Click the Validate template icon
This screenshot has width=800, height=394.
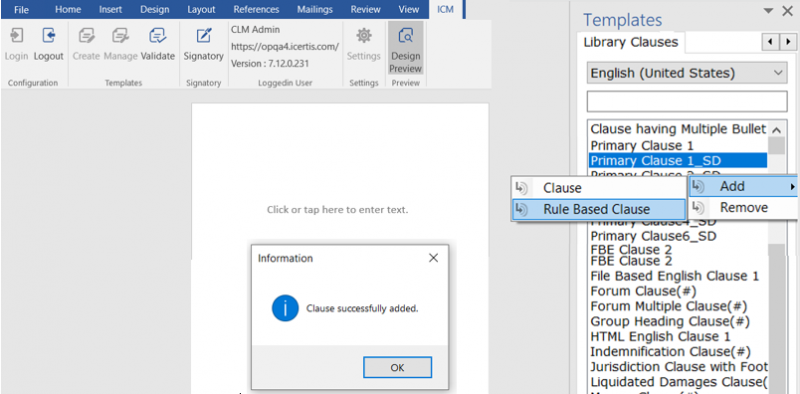pos(157,36)
